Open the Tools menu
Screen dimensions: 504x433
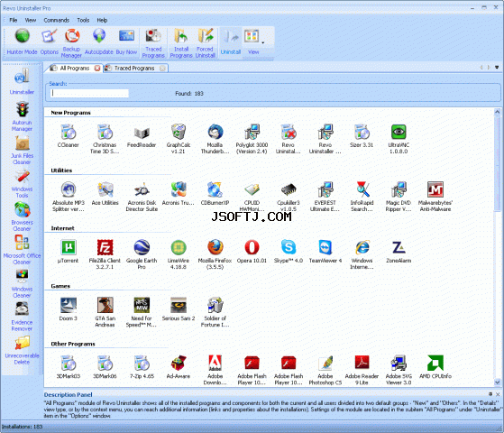(x=83, y=20)
